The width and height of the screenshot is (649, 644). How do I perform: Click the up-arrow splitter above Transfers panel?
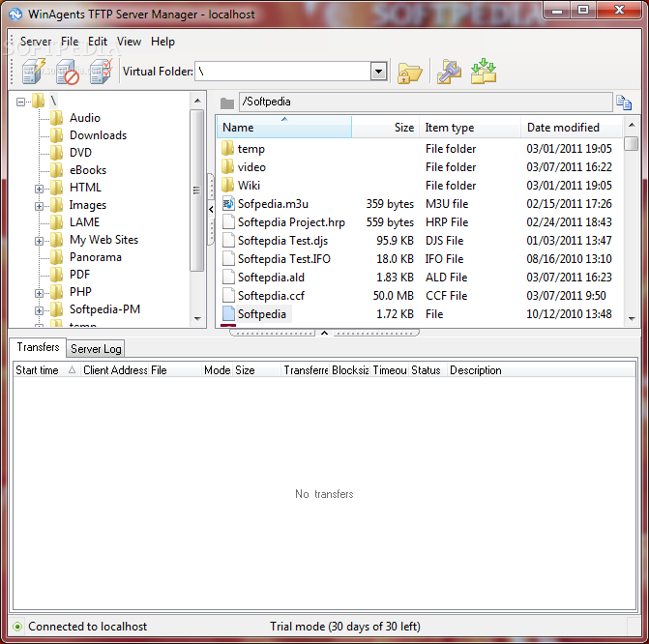point(325,333)
